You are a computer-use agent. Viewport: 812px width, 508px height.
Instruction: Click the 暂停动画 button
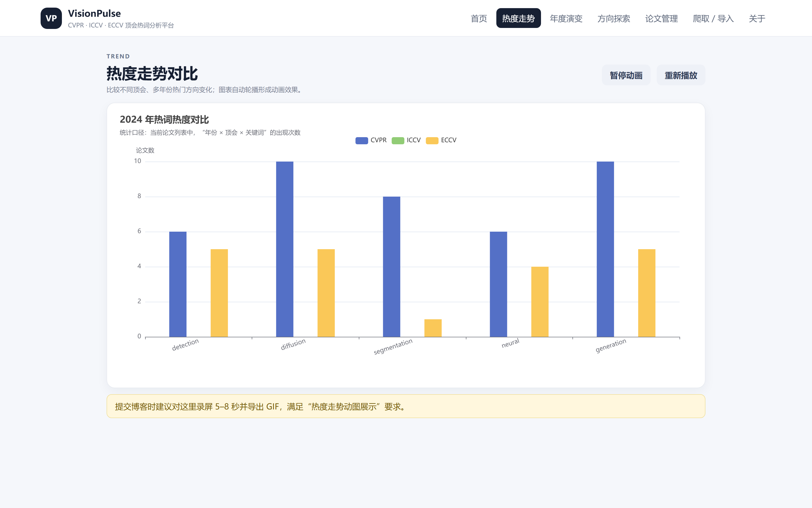[626, 75]
